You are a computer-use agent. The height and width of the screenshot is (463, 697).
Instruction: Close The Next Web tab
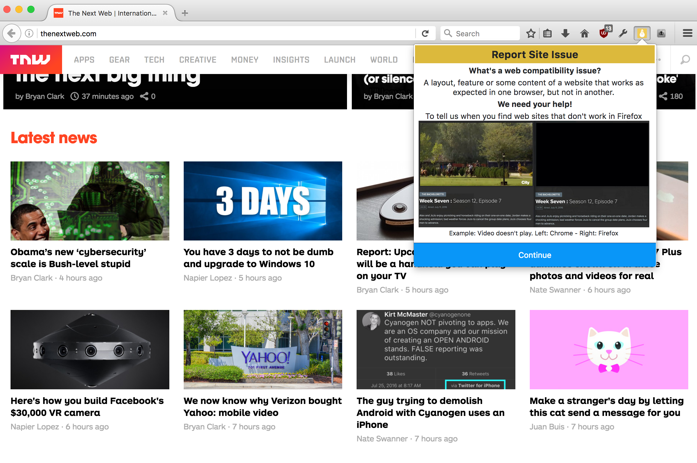[165, 13]
